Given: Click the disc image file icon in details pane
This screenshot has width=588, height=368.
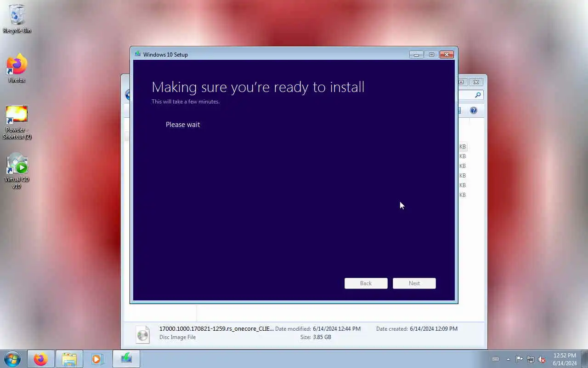Looking at the screenshot, I should (x=143, y=334).
